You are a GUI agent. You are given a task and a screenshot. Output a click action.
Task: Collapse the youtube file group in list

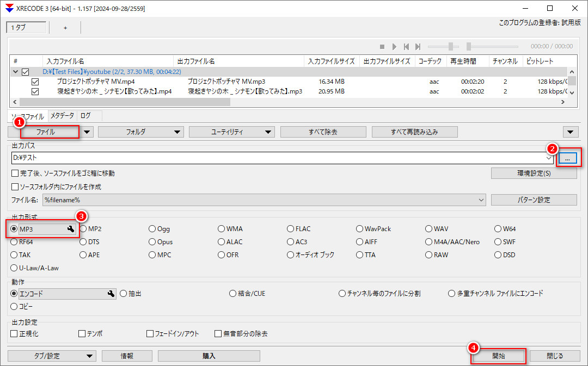pos(15,71)
